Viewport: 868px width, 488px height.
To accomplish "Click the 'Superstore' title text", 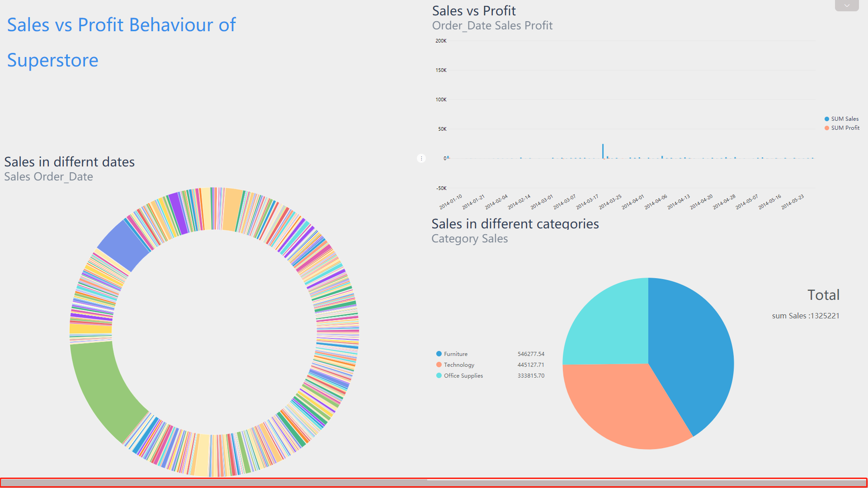I will [x=52, y=61].
